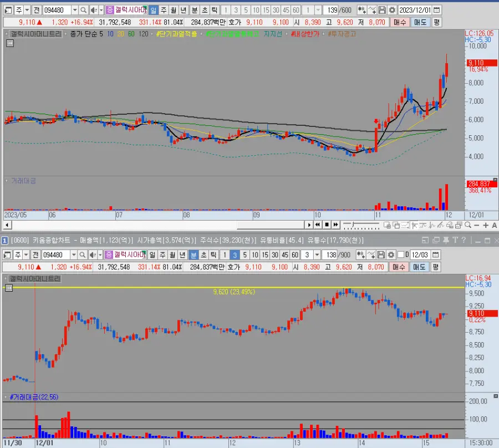This screenshot has height=448, width=499.
Task: Click the letter A text tool icon
Action: click(x=494, y=225)
